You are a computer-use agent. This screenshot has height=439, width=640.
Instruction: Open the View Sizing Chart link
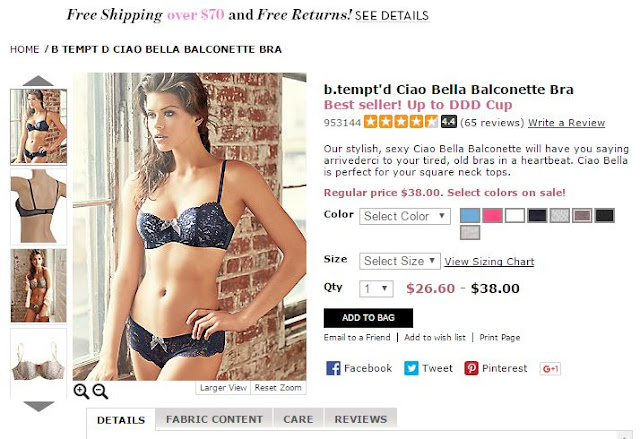pyautogui.click(x=489, y=262)
